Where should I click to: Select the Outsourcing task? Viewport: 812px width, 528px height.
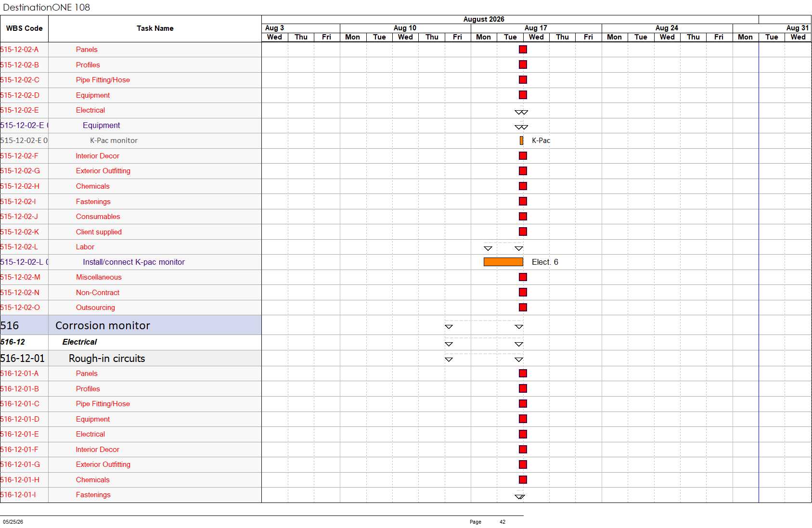pyautogui.click(x=95, y=308)
